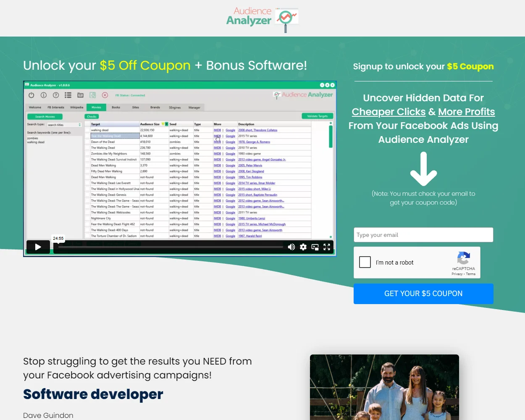The height and width of the screenshot is (420, 525).
Task: Click the info icon in the app toolbar
Action: [43, 95]
